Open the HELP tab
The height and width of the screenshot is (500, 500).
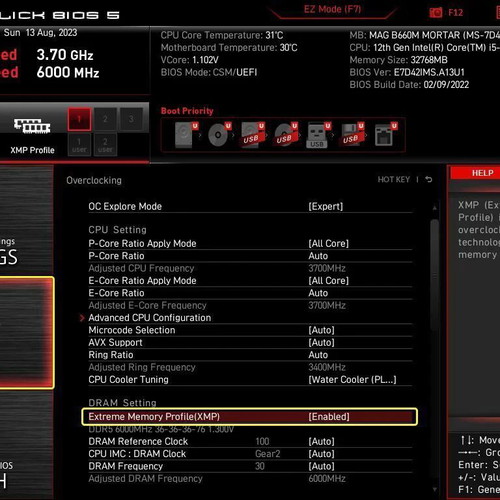click(482, 173)
